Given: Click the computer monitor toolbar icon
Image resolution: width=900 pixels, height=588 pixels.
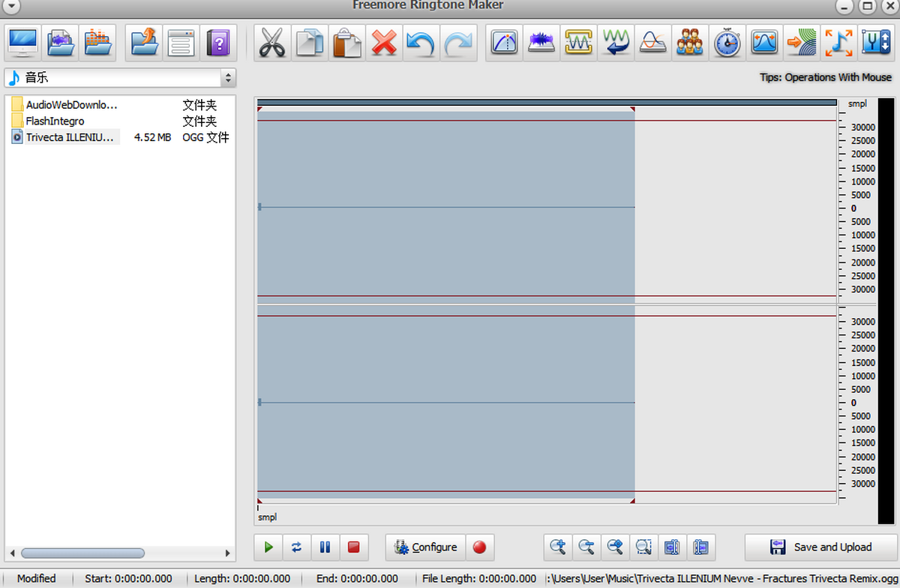Looking at the screenshot, I should (23, 42).
